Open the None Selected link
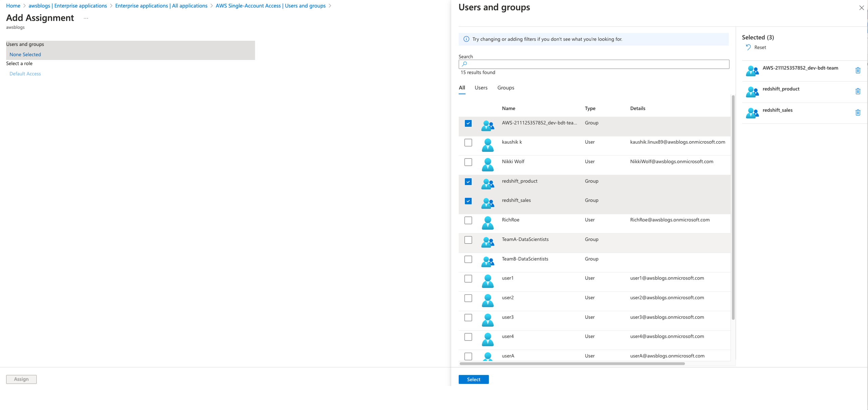 [25, 54]
